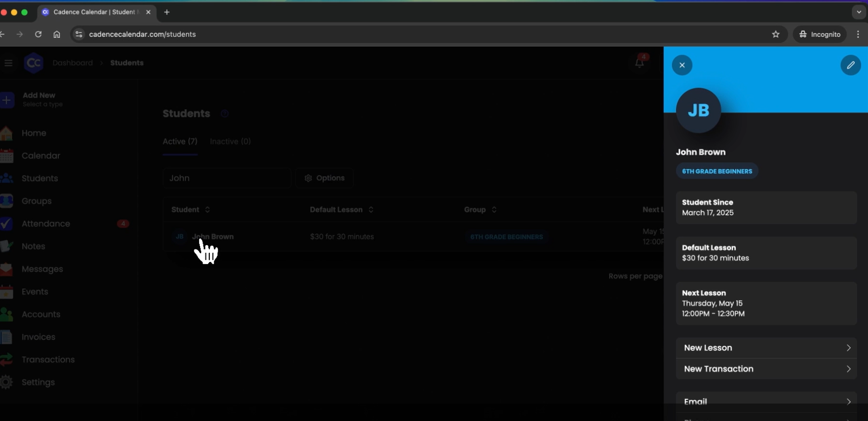Click the Settings gear sidebar icon
Image resolution: width=868 pixels, height=421 pixels.
coord(6,382)
